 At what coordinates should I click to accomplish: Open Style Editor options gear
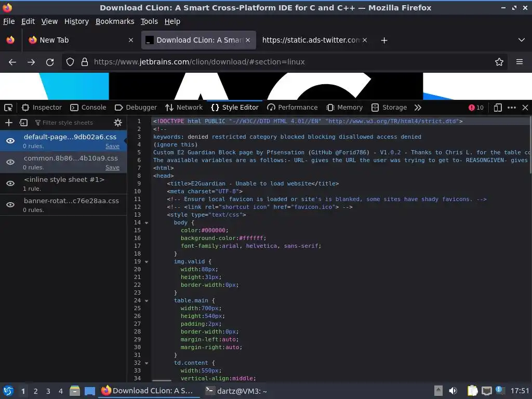tap(118, 123)
